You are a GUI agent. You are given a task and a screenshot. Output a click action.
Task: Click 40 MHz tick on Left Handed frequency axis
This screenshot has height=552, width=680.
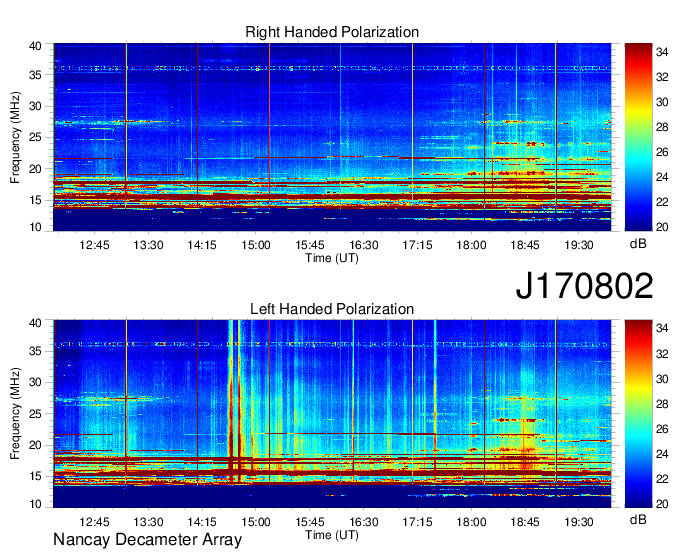tap(36, 323)
